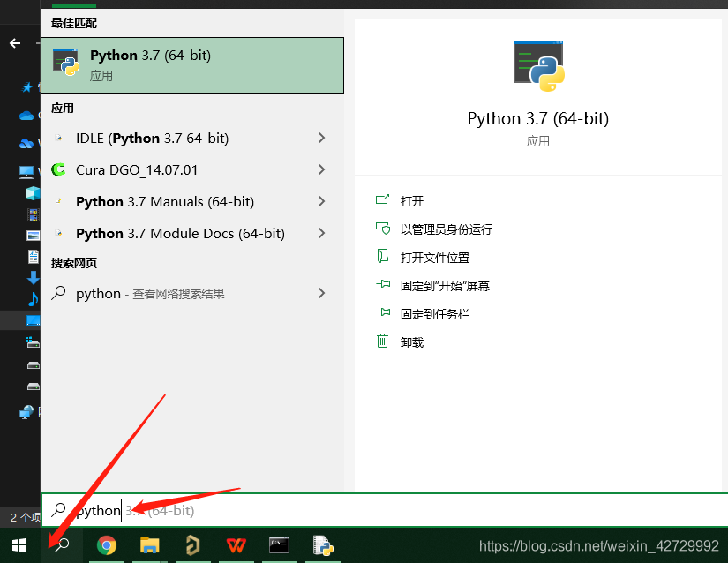The height and width of the screenshot is (563, 728).
Task: Select the Python 3.7 (64-bit) title in preview
Action: coord(538,119)
